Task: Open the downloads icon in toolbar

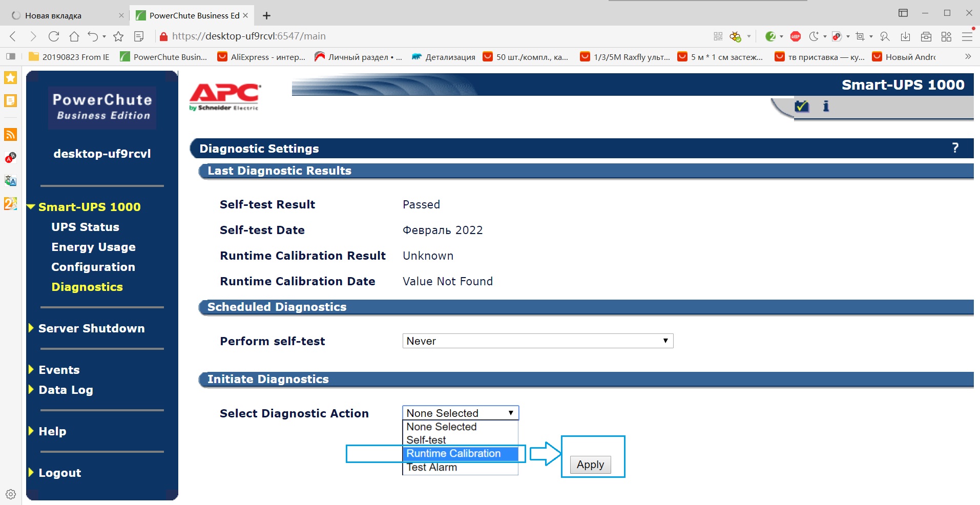Action: (906, 36)
